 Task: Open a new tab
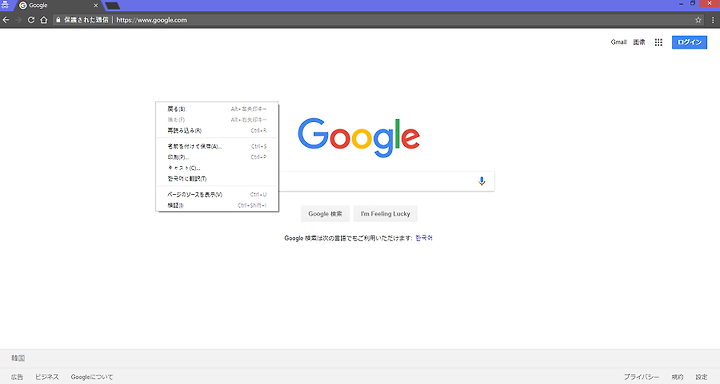112,6
